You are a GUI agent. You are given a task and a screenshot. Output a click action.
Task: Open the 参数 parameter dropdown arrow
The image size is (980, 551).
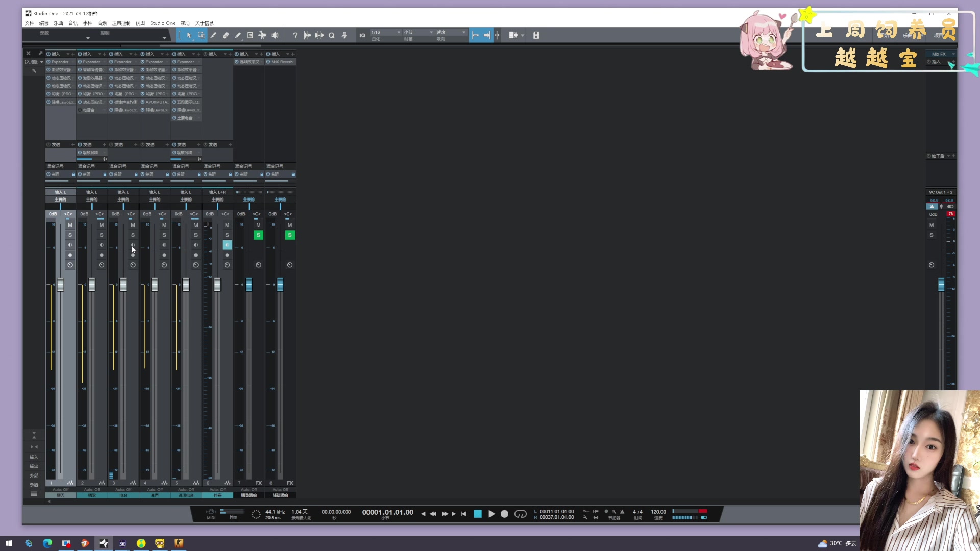tap(88, 38)
